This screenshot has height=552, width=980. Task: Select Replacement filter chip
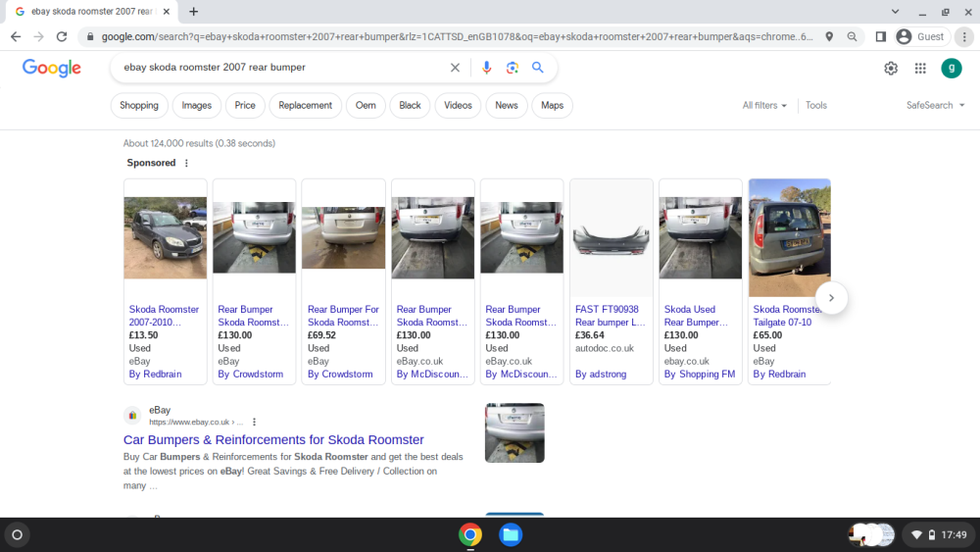(x=305, y=106)
